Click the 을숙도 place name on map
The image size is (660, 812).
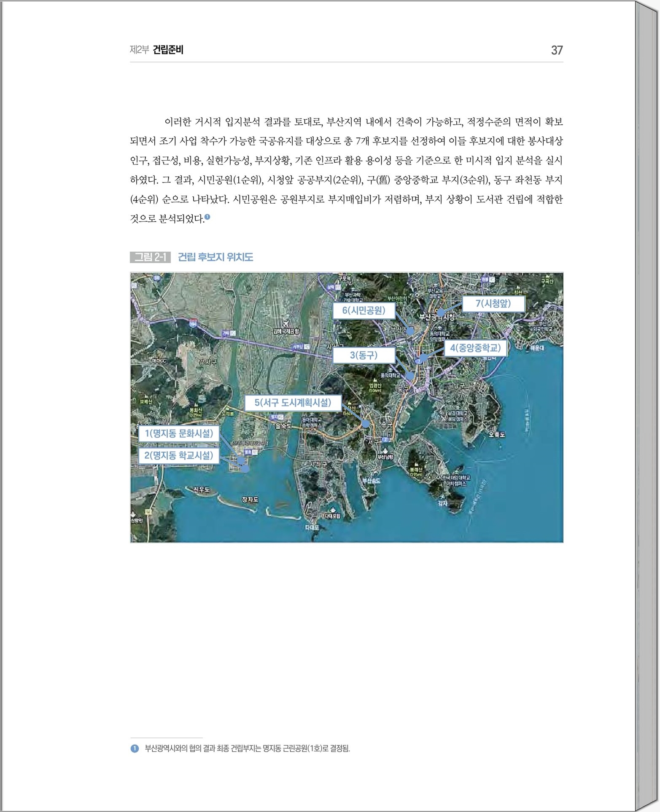click(x=283, y=426)
